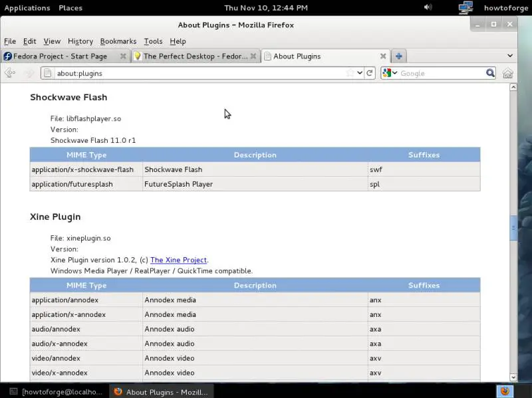
Task: Click the Firefox icon in bottom-right tray
Action: tap(505, 391)
